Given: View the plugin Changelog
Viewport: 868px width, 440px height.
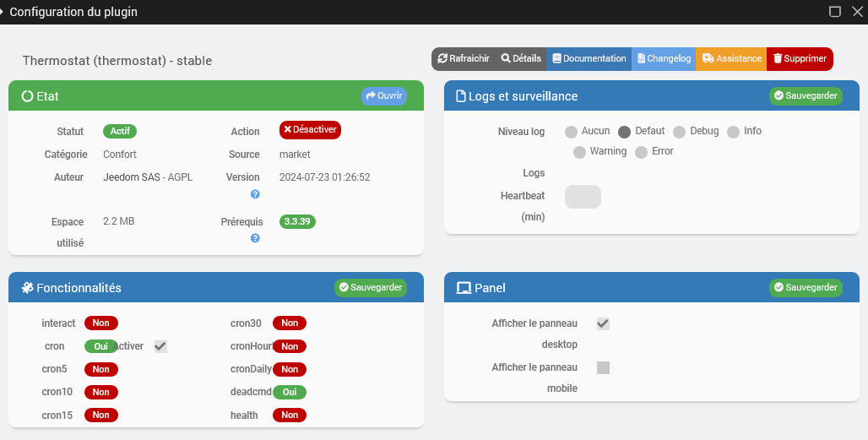Looking at the screenshot, I should 664,58.
